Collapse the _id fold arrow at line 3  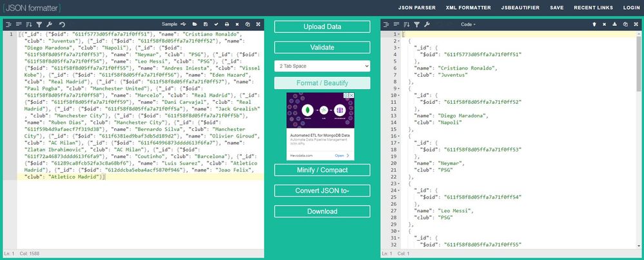coord(399,48)
